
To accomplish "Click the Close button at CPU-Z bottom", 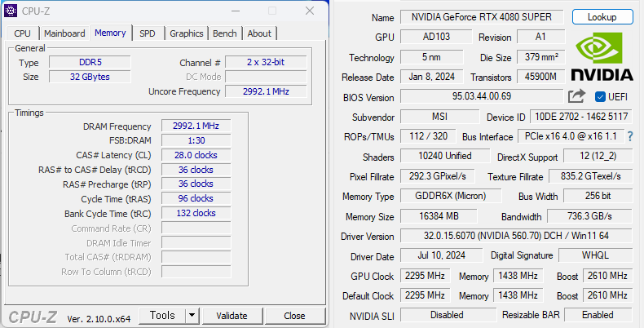I will (x=294, y=316).
